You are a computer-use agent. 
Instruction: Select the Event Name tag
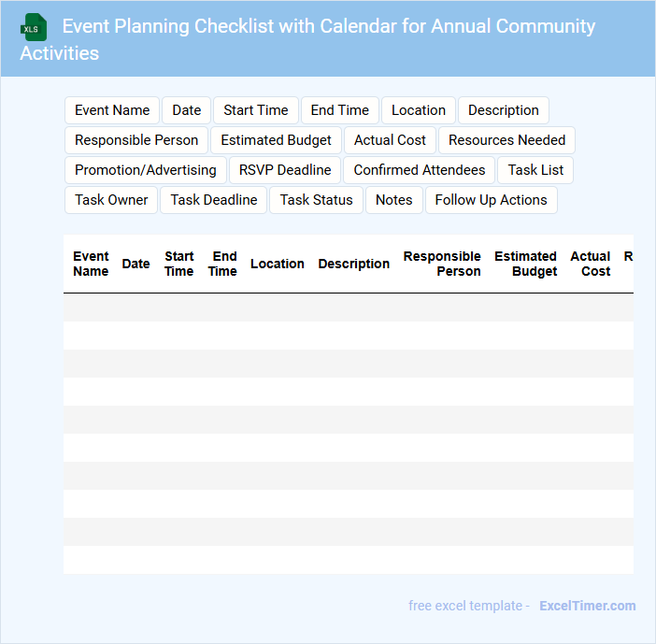click(112, 110)
